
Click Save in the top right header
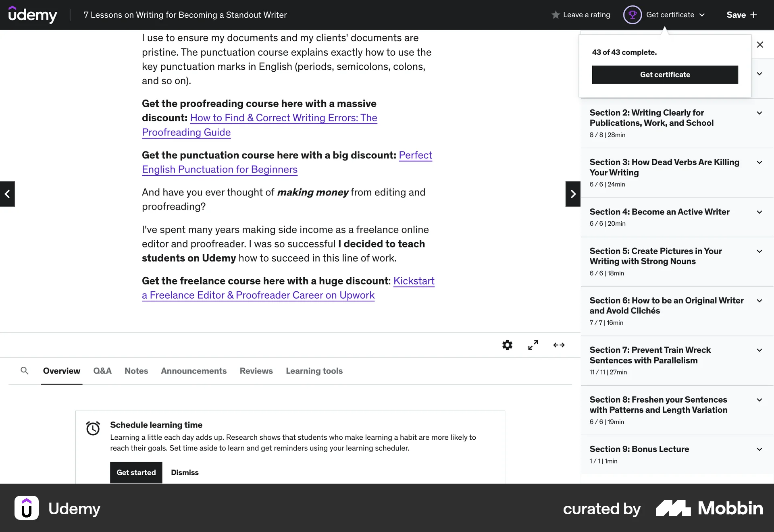pyautogui.click(x=736, y=15)
